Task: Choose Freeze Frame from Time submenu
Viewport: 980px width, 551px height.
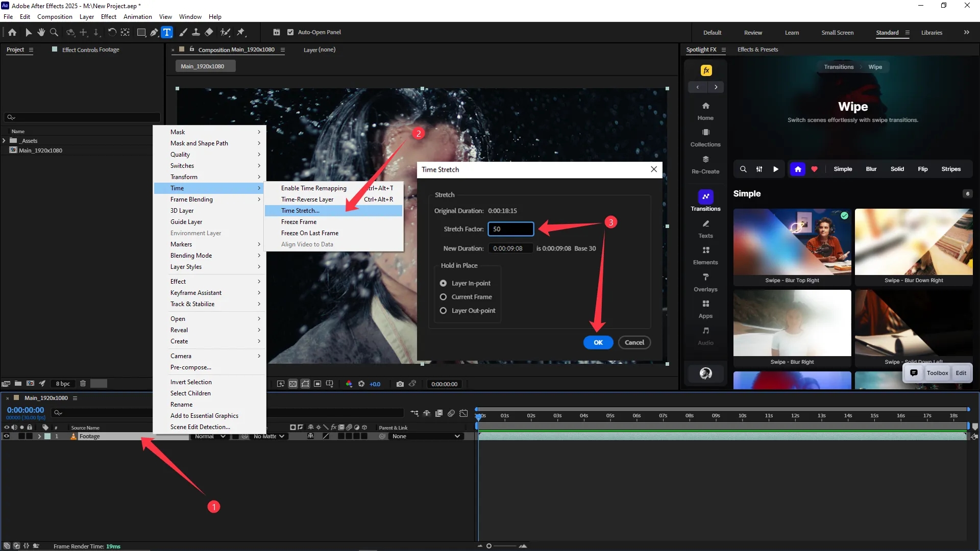Action: [299, 222]
